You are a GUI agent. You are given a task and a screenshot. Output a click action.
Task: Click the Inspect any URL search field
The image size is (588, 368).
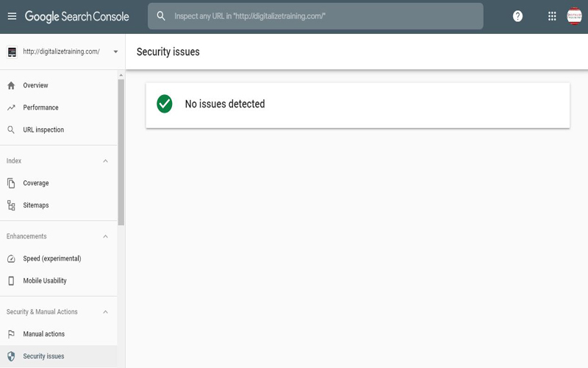click(x=323, y=16)
